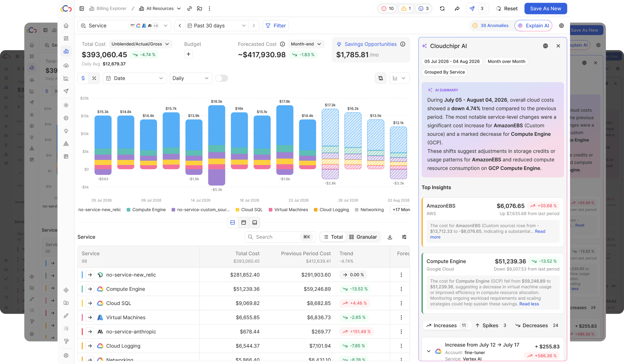
Task: Open the Billing Explorer breadcrumb
Action: pos(108,9)
